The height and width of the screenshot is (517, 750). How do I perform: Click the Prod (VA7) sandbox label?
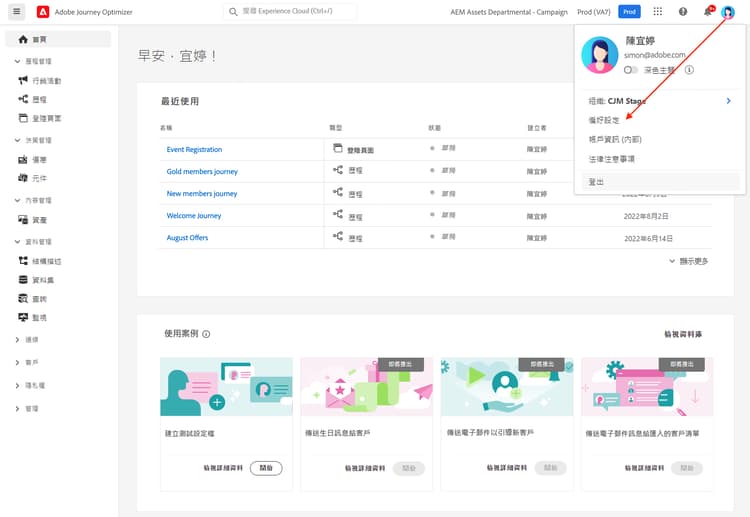point(594,12)
